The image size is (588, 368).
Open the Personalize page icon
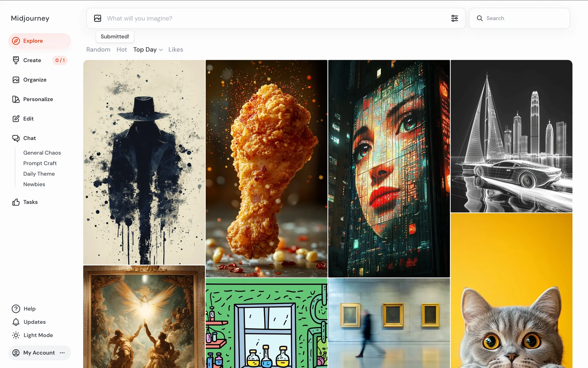coord(16,99)
